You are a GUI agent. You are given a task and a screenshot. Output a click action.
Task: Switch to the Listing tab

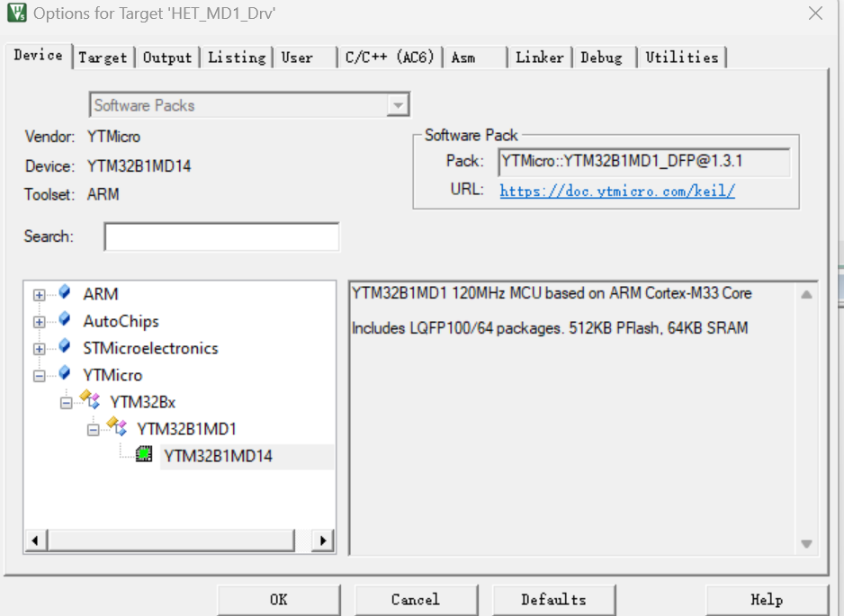[x=237, y=58]
